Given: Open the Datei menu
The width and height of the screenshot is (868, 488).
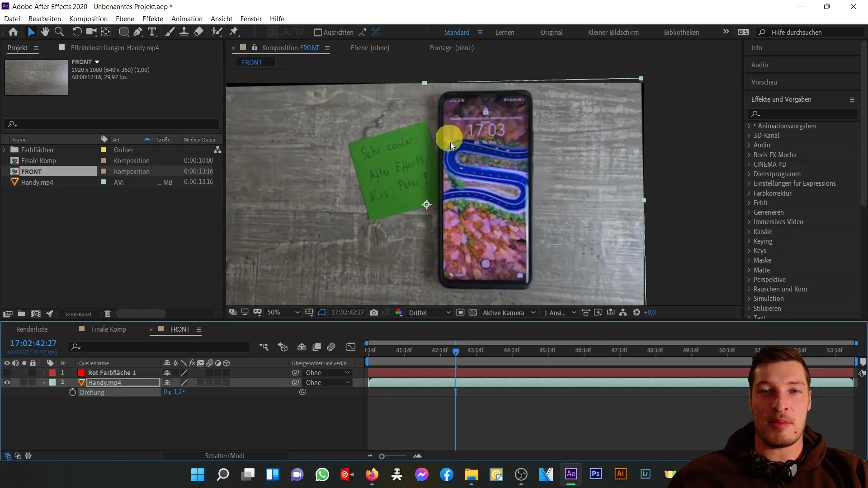Looking at the screenshot, I should [x=12, y=19].
